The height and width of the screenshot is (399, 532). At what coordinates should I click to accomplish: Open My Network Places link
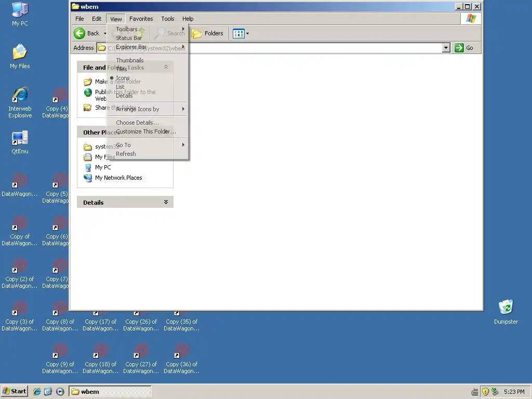pyautogui.click(x=118, y=178)
